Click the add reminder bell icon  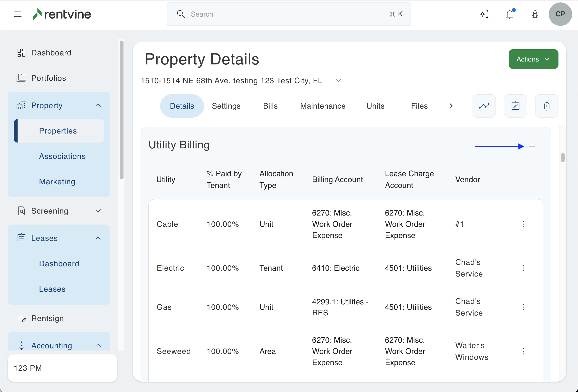coord(547,106)
